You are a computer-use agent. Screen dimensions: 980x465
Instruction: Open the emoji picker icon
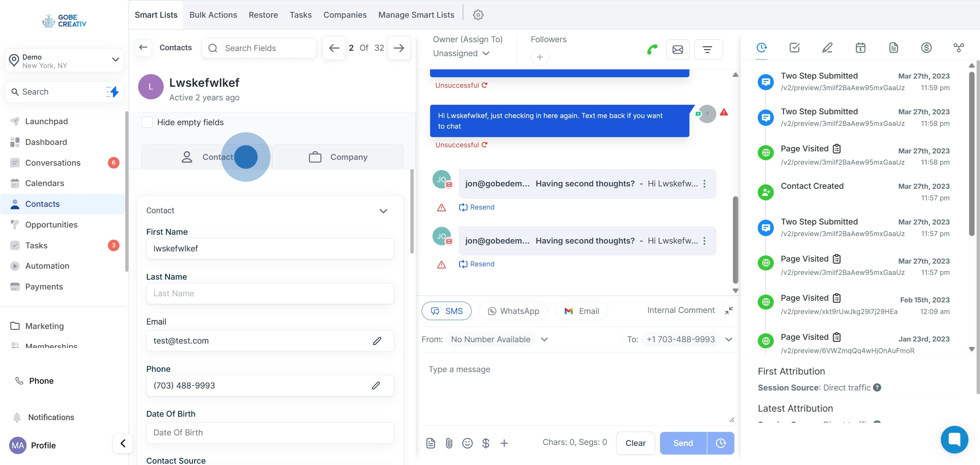point(467,443)
